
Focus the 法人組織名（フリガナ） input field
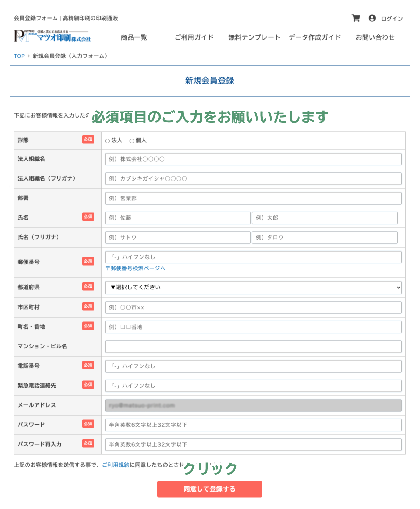(x=253, y=179)
